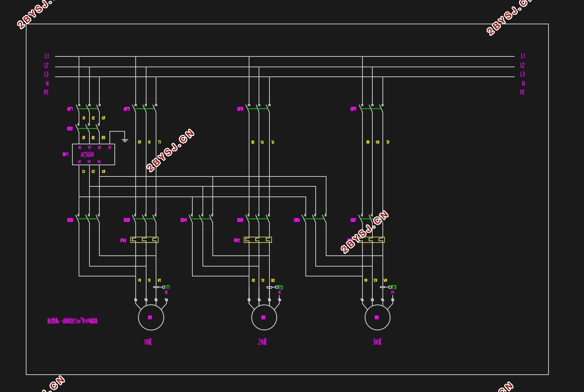This screenshot has height=392, width=584.
Task: Click the "KM2" label text
Action: tap(70, 220)
